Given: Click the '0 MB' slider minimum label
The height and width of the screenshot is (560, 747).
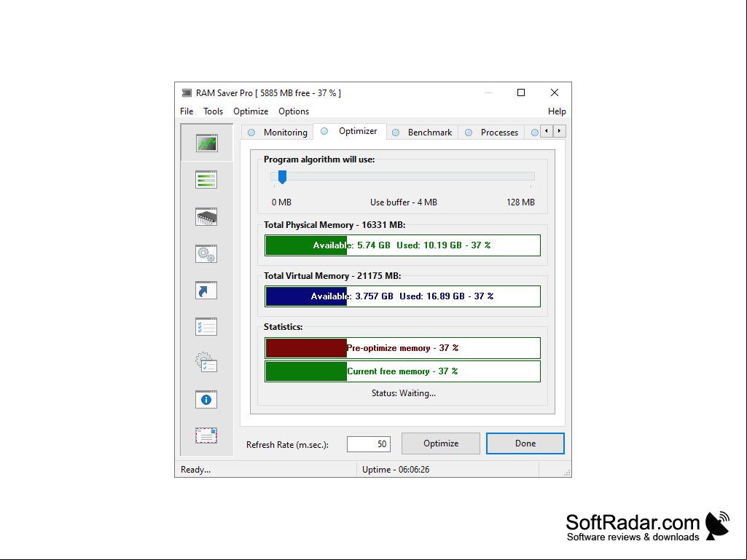Looking at the screenshot, I should [281, 202].
